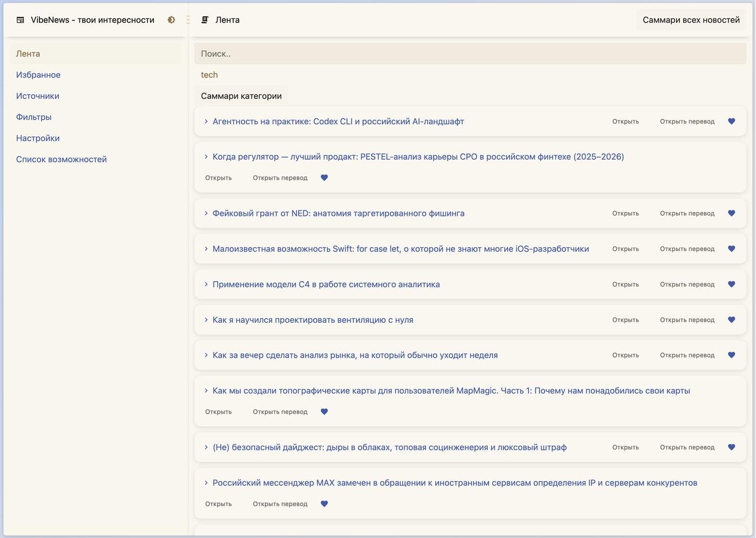Expand the Codex CLI article chevron

pos(206,121)
